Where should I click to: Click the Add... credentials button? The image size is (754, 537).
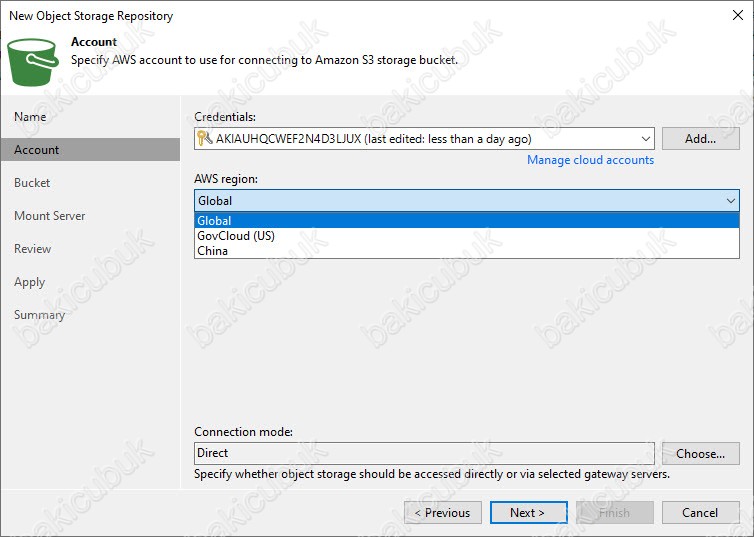[x=700, y=138]
